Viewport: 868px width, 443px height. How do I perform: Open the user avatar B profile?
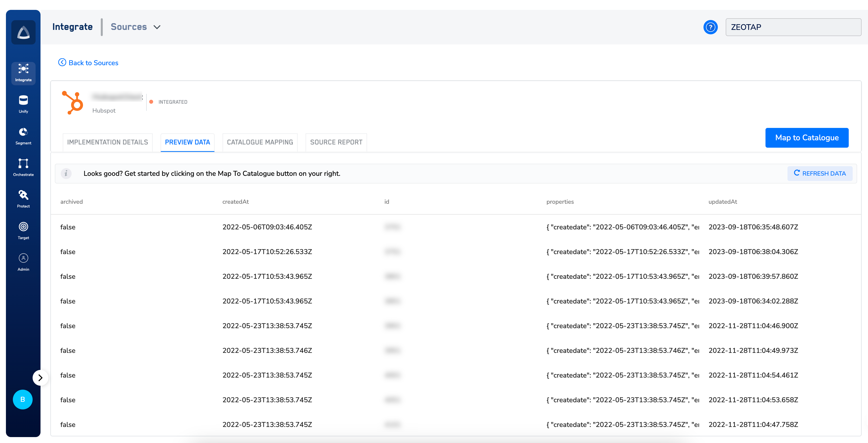(x=22, y=399)
